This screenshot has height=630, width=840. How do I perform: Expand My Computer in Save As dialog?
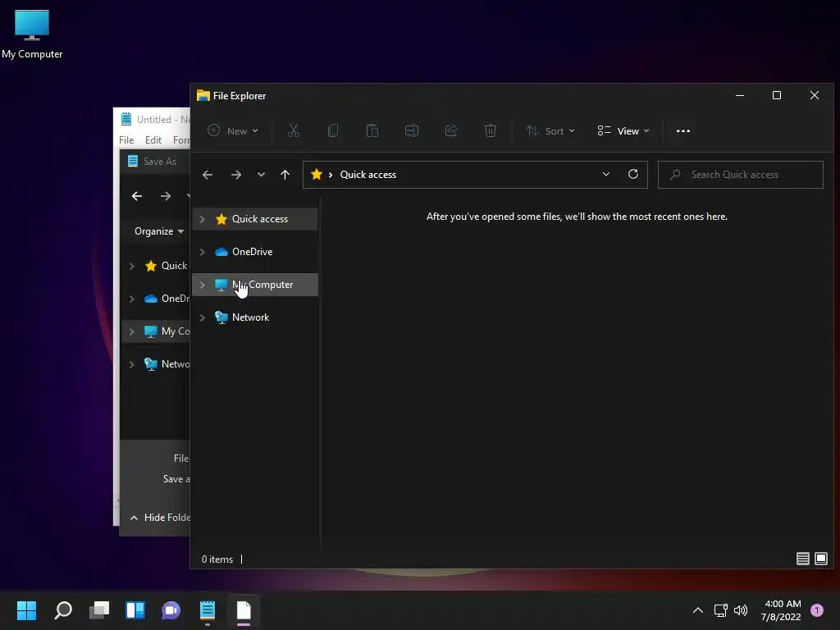point(132,331)
